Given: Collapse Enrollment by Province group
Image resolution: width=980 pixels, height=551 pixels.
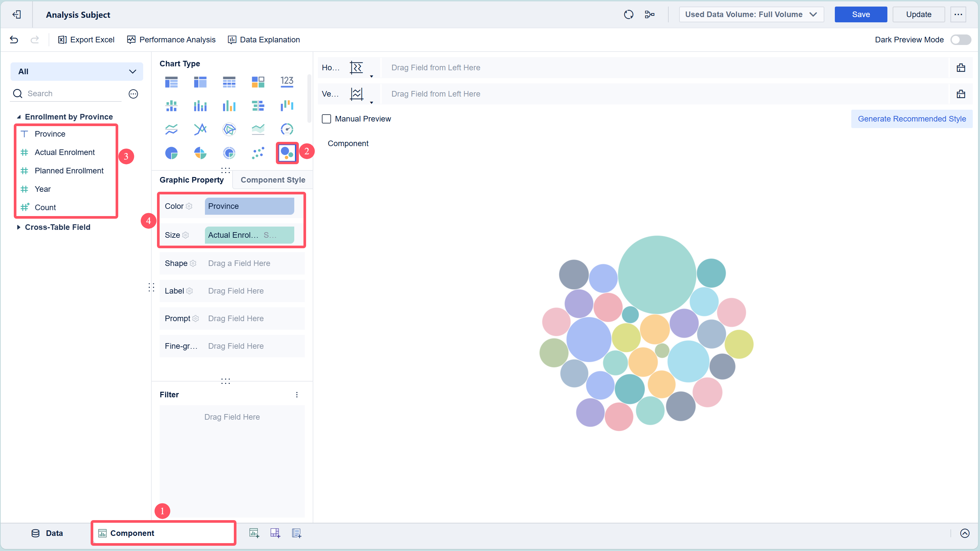Looking at the screenshot, I should point(18,117).
